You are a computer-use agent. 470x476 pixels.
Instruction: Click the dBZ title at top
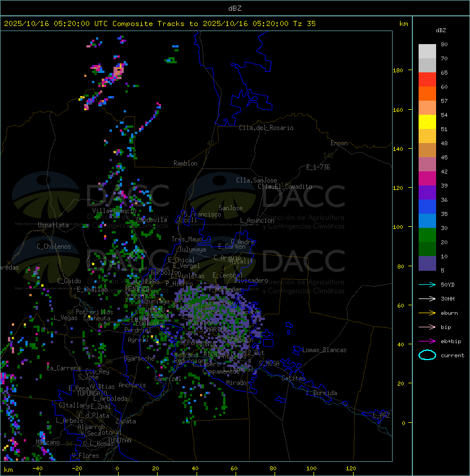click(x=235, y=8)
